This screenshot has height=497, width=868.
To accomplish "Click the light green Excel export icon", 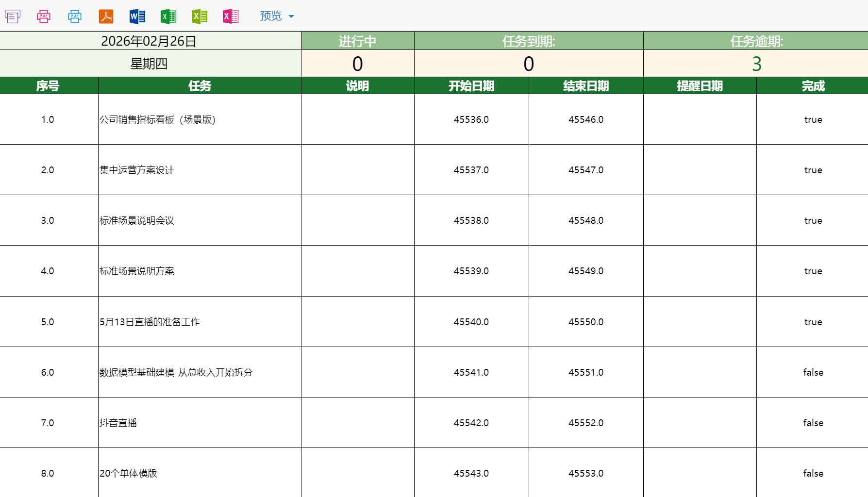I will tap(199, 17).
